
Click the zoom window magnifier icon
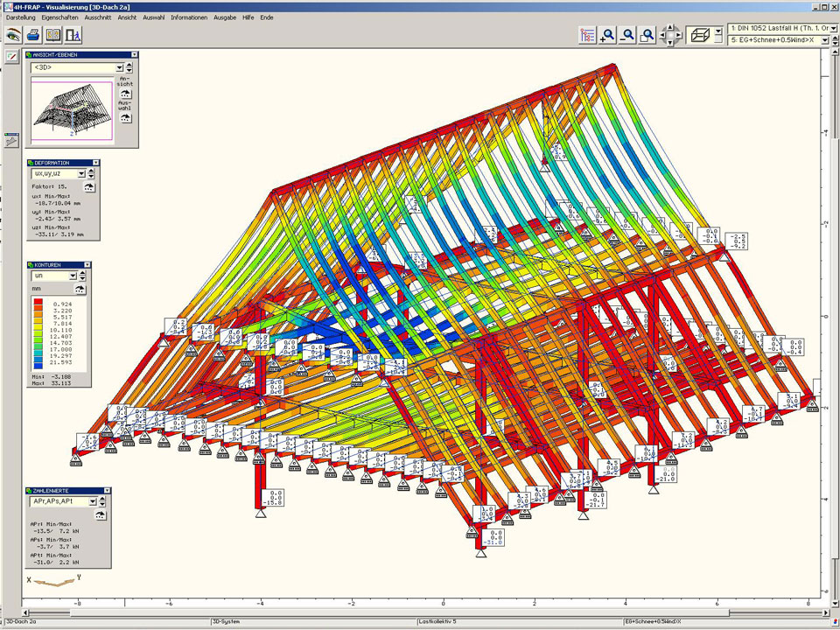coord(647,35)
